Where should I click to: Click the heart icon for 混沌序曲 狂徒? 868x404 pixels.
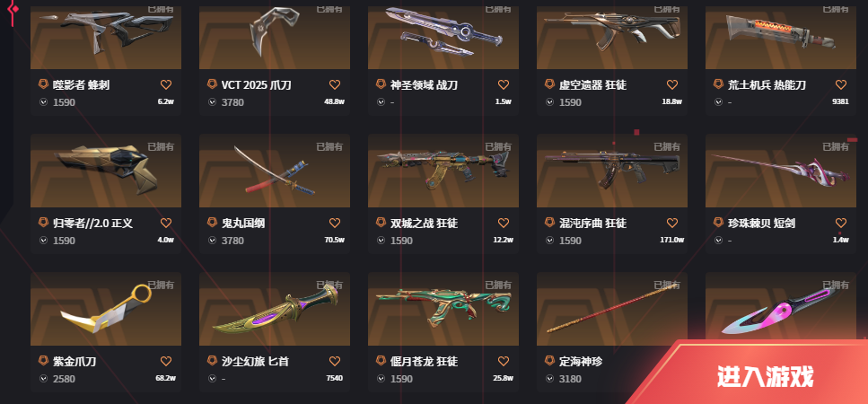pos(672,223)
